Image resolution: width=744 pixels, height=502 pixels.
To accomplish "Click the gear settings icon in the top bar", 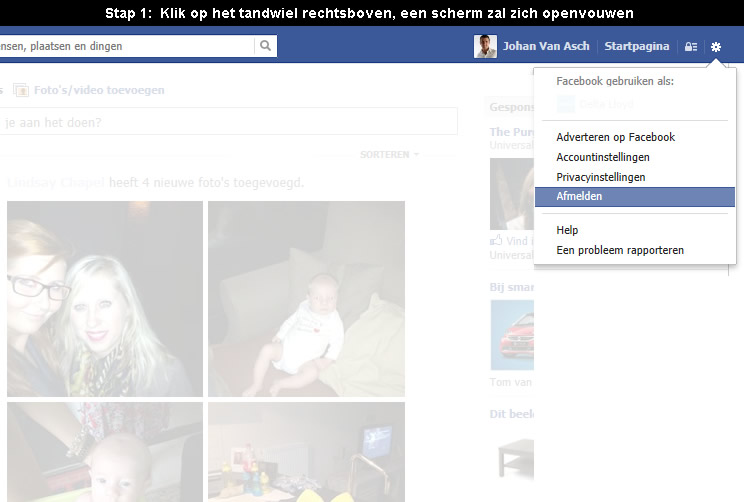I will pos(716,46).
